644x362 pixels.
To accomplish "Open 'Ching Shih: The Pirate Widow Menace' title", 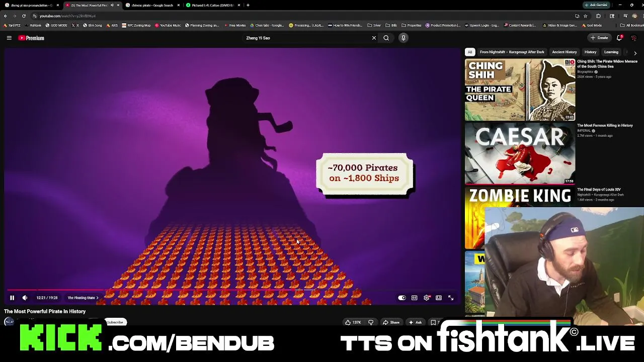I will [607, 64].
